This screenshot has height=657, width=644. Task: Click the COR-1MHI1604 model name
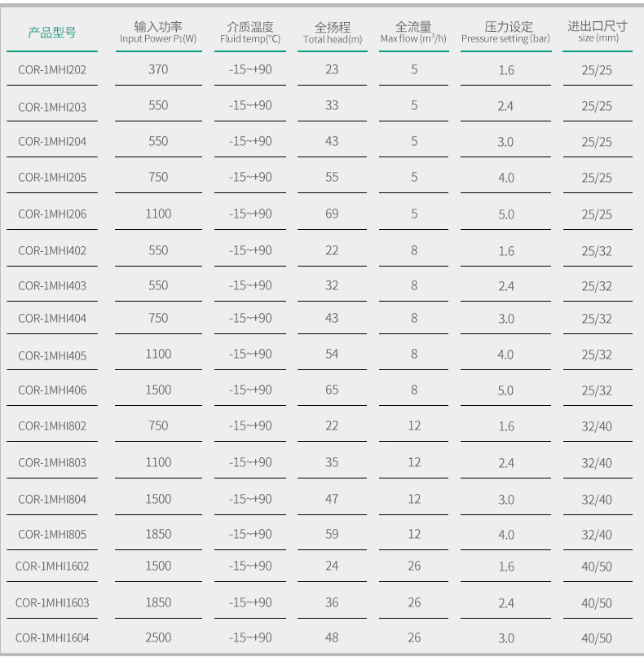(52, 638)
